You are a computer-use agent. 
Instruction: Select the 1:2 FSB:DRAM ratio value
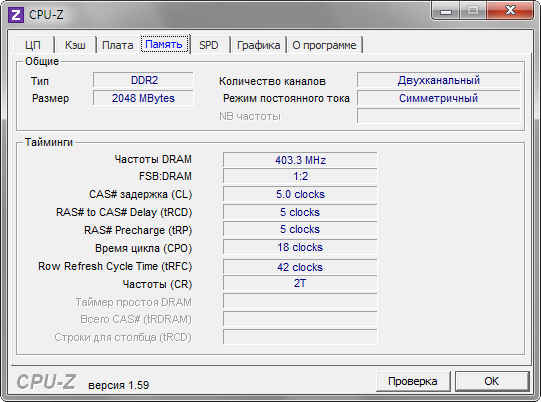click(x=300, y=176)
